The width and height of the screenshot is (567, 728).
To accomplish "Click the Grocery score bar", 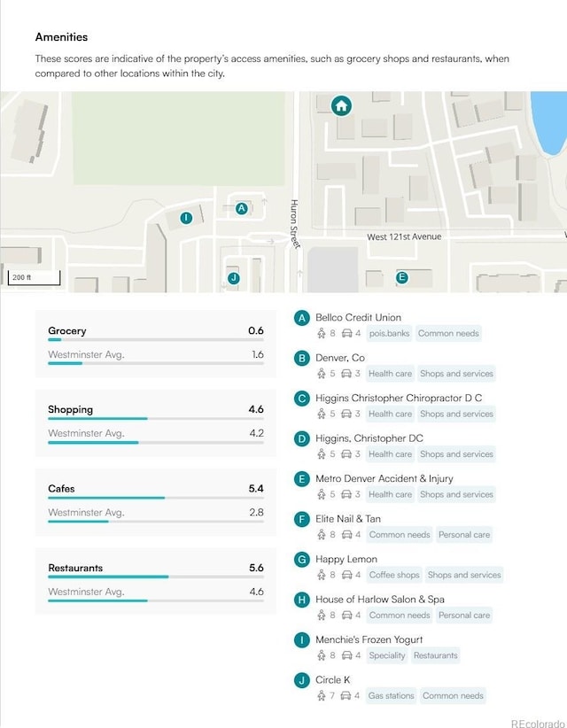I will [156, 340].
